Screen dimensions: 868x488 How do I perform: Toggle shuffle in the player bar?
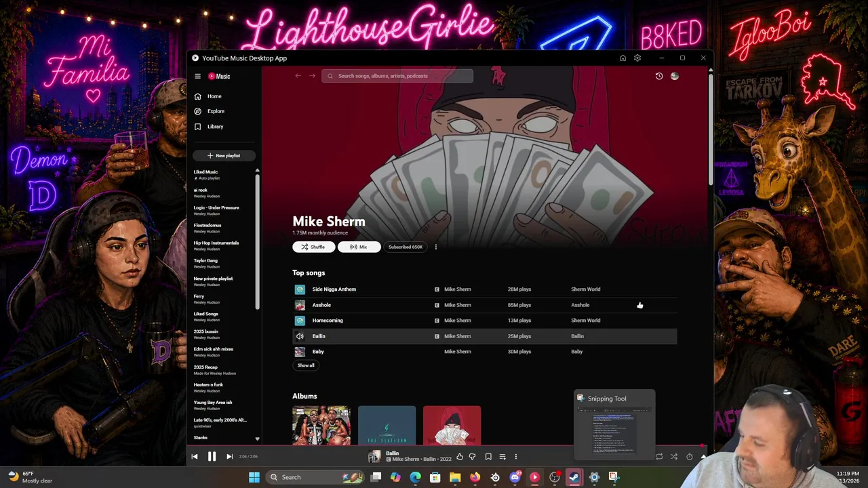point(674,457)
